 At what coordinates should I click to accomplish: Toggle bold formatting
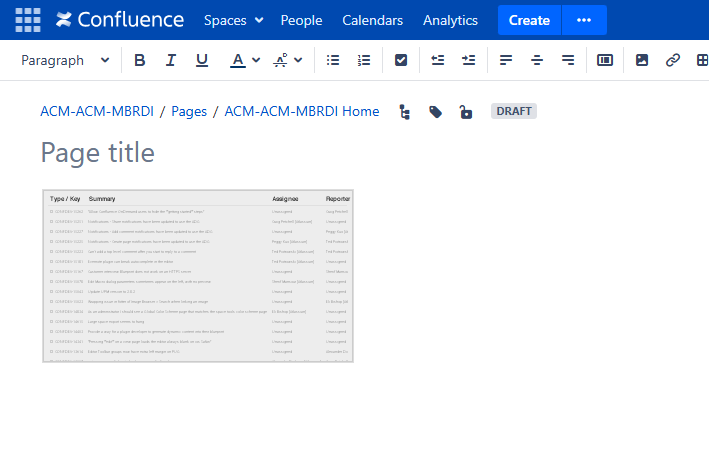140,60
